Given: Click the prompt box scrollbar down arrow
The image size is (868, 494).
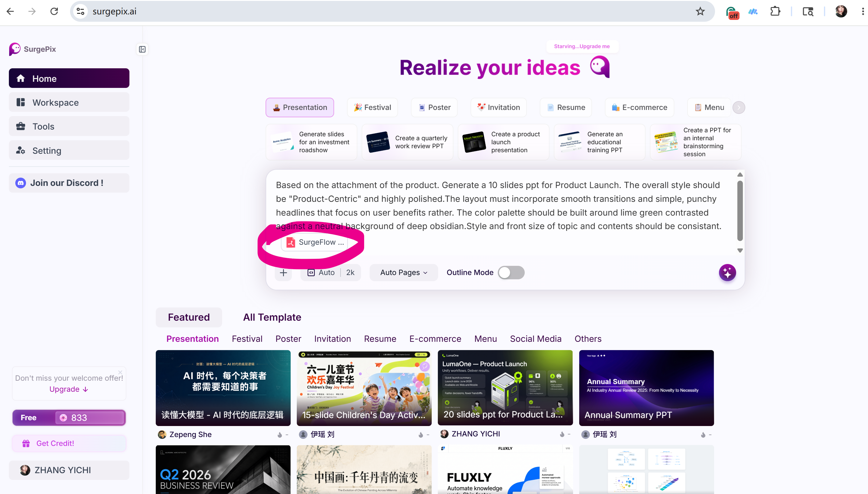Looking at the screenshot, I should (x=740, y=251).
